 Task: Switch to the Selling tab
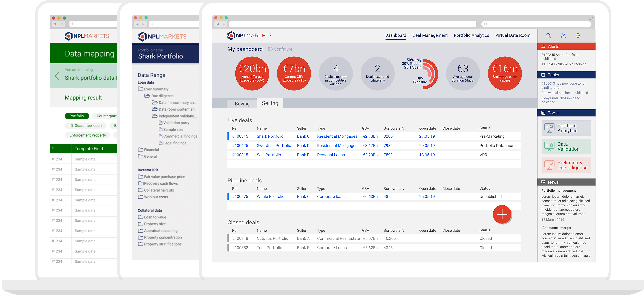click(270, 103)
